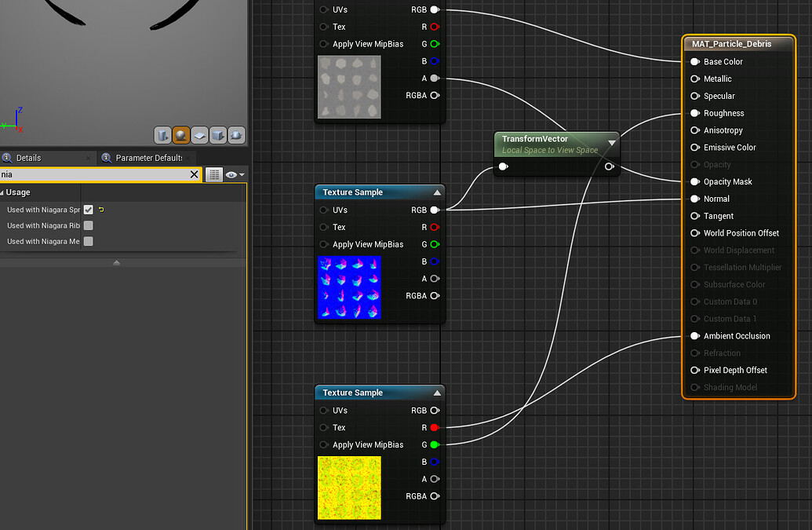Screen dimensions: 812x530
Task: Select the teapot custom mesh preview
Action: click(236, 135)
